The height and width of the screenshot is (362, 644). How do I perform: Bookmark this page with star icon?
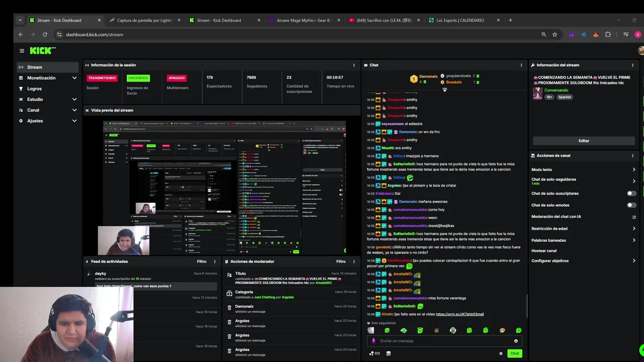[x=555, y=35]
